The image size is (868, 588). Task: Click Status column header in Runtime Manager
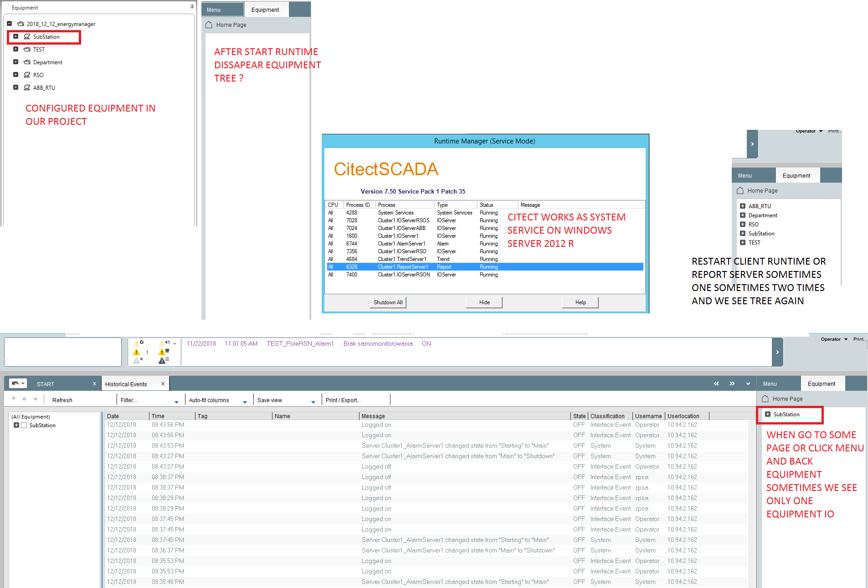[x=497, y=205]
